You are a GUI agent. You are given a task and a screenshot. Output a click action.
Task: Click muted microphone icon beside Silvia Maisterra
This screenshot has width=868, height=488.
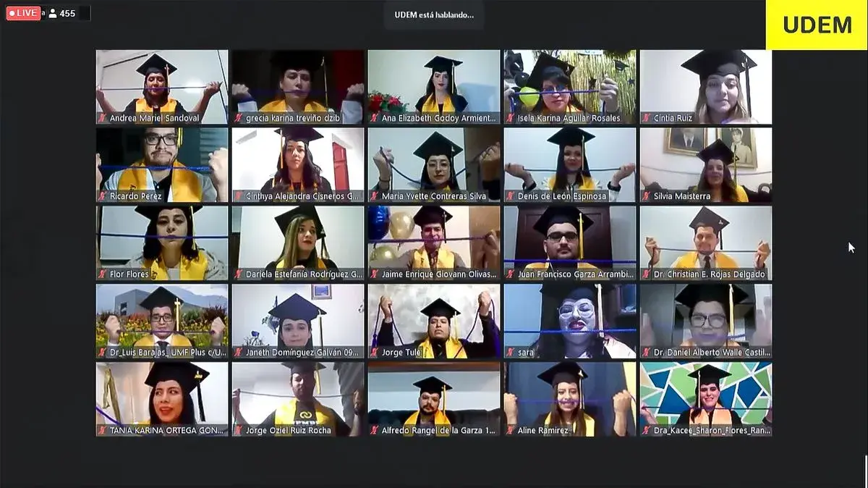[647, 196]
